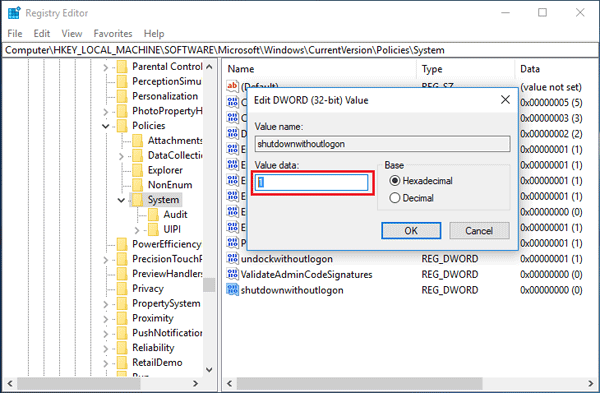Select the undockwithoutlogon value name
This screenshot has width=600, height=393.
coord(287,259)
